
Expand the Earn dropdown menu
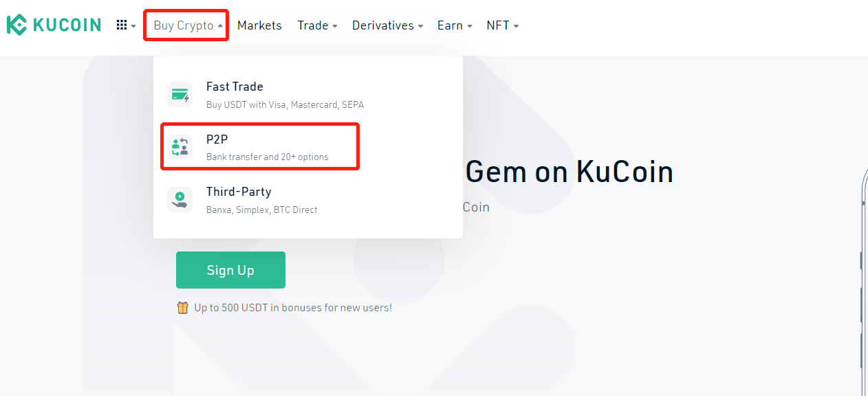455,25
